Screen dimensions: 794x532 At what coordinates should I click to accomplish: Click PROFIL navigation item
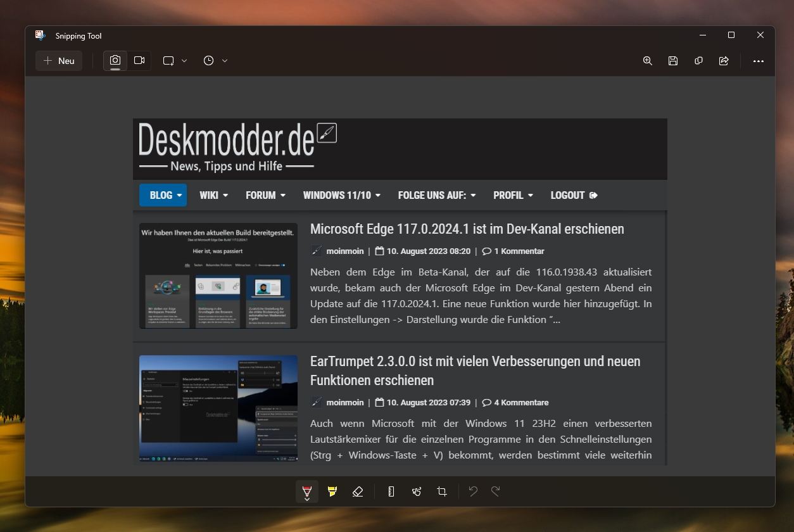514,195
